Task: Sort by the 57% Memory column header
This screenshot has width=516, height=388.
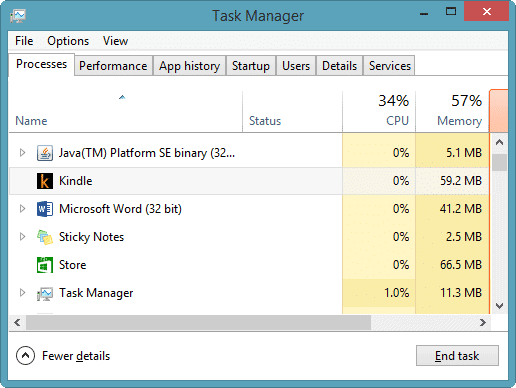Action: point(452,112)
